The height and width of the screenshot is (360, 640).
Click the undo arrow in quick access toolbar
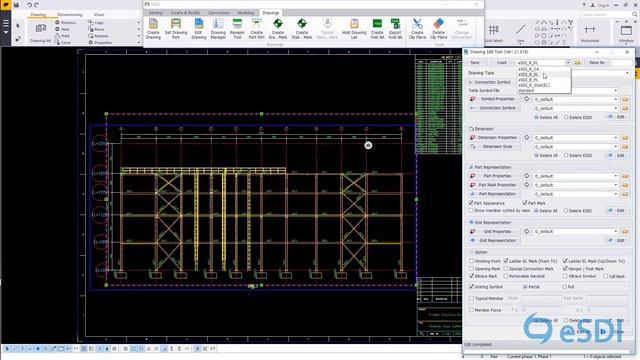(x=29, y=5)
